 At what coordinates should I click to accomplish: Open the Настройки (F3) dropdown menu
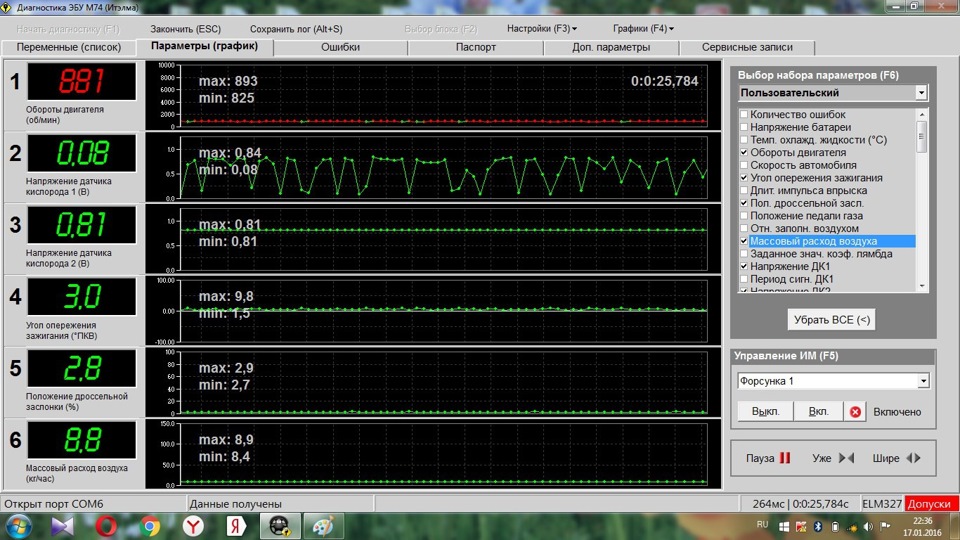542,29
